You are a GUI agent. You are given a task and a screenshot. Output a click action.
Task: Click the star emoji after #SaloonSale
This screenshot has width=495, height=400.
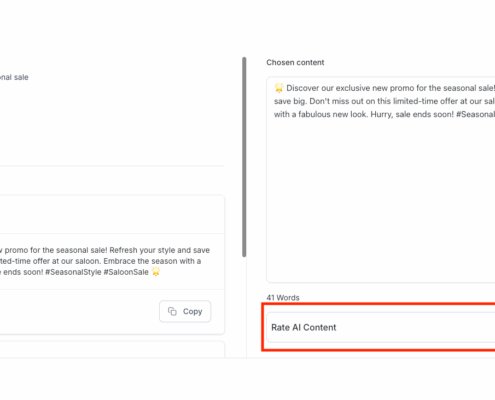tap(156, 272)
